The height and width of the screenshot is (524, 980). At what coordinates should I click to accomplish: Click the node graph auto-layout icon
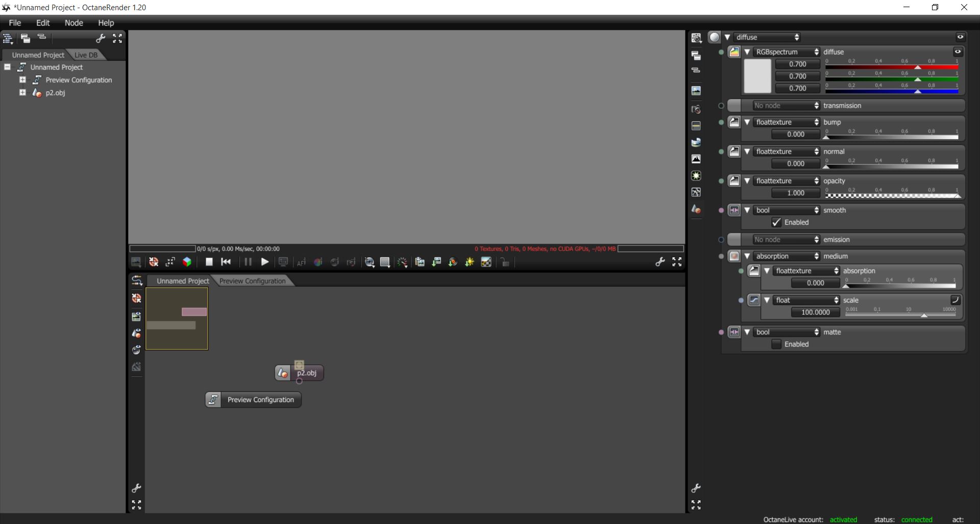(x=137, y=281)
